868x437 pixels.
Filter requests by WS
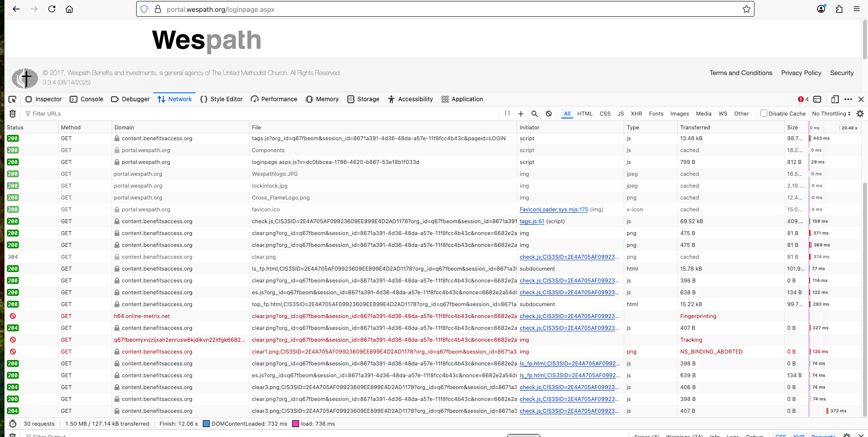point(723,114)
